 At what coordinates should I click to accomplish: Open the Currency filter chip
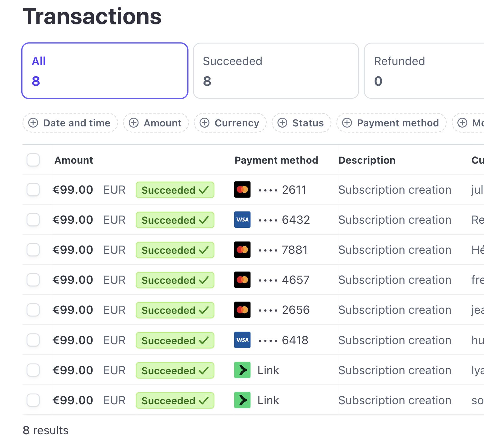pos(230,123)
